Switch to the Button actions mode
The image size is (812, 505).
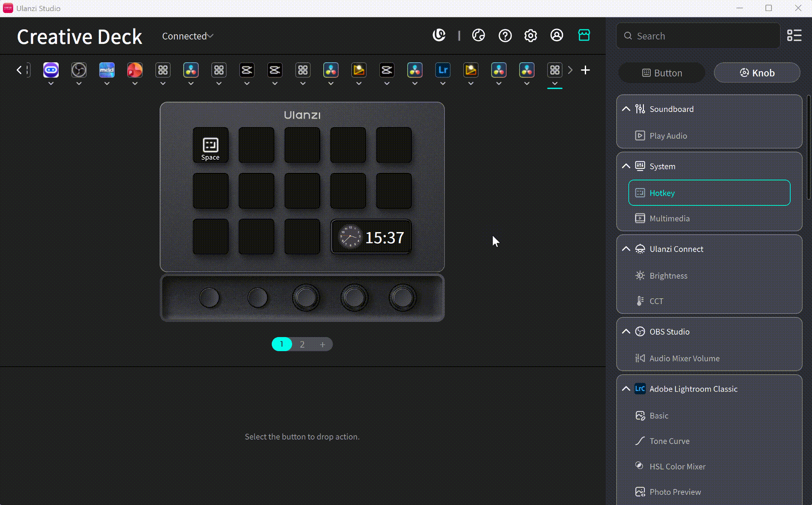(x=662, y=73)
